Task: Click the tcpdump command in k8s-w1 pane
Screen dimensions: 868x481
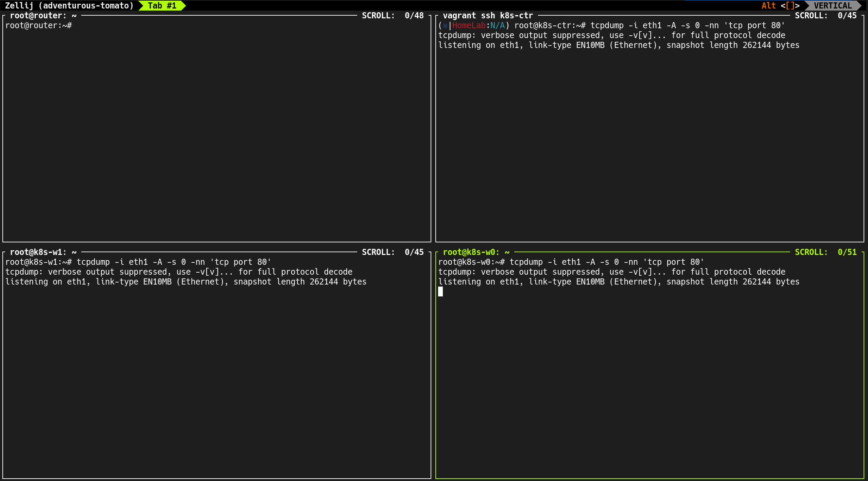Action: [174, 262]
